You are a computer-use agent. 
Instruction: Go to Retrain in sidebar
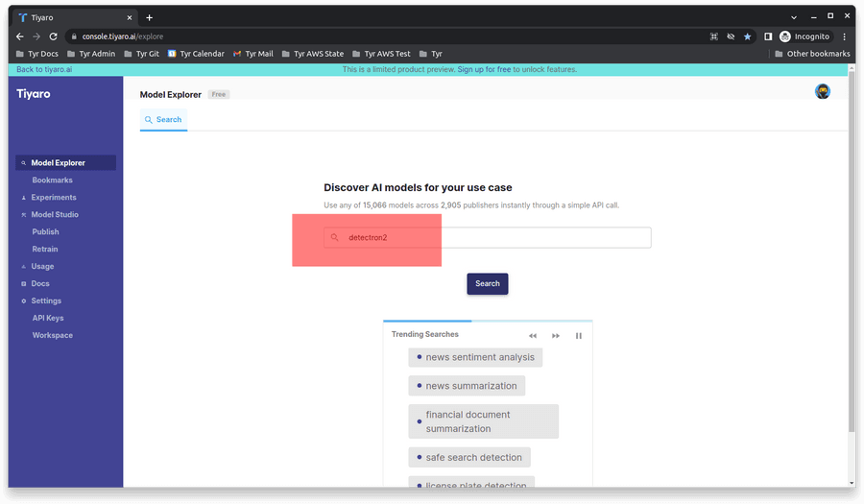click(44, 249)
